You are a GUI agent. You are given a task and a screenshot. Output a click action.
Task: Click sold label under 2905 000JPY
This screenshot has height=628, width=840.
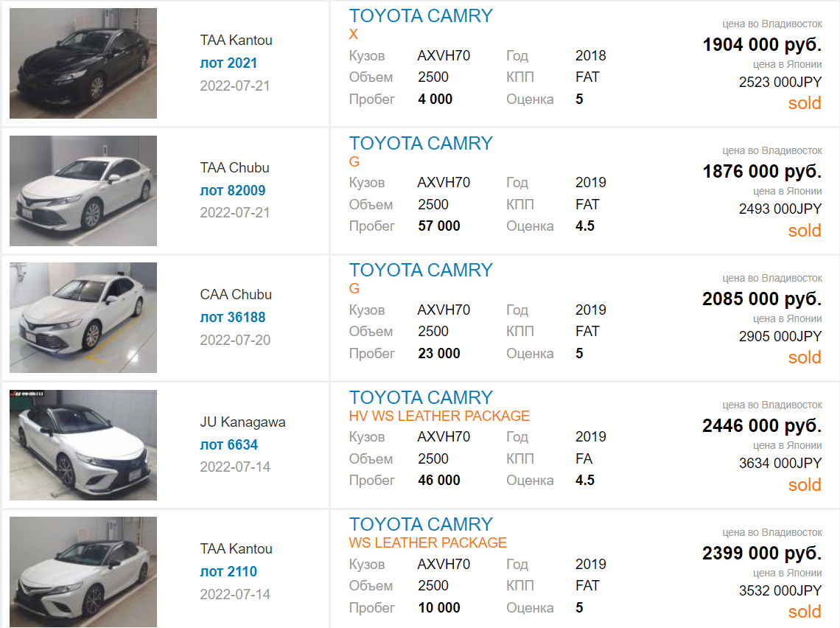[805, 358]
